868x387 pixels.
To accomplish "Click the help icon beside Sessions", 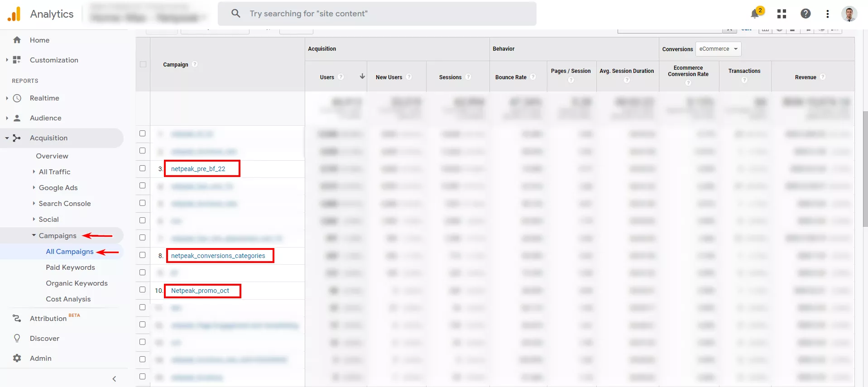I will [468, 77].
